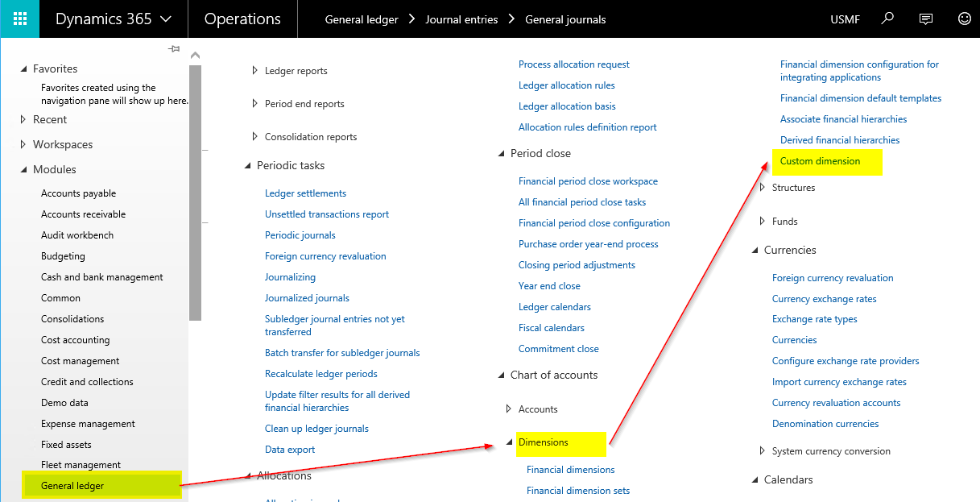This screenshot has height=502, width=980.
Task: Expand Period end reports group
Action: 255,104
